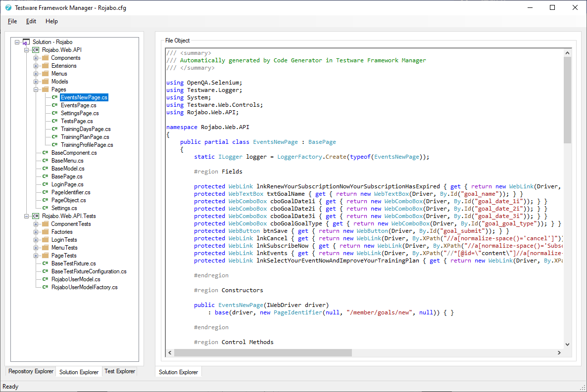Open TrainingProfilePage.cs file
This screenshot has height=392, width=587.
point(87,145)
